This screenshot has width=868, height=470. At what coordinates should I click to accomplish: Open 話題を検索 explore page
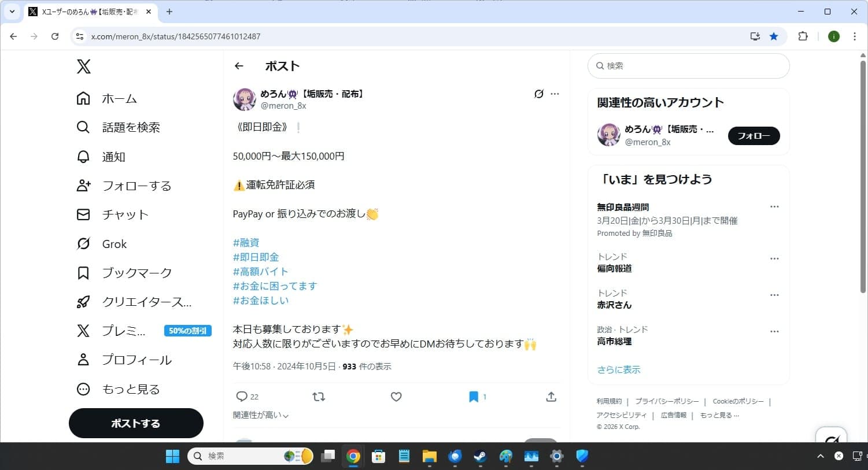tap(119, 127)
